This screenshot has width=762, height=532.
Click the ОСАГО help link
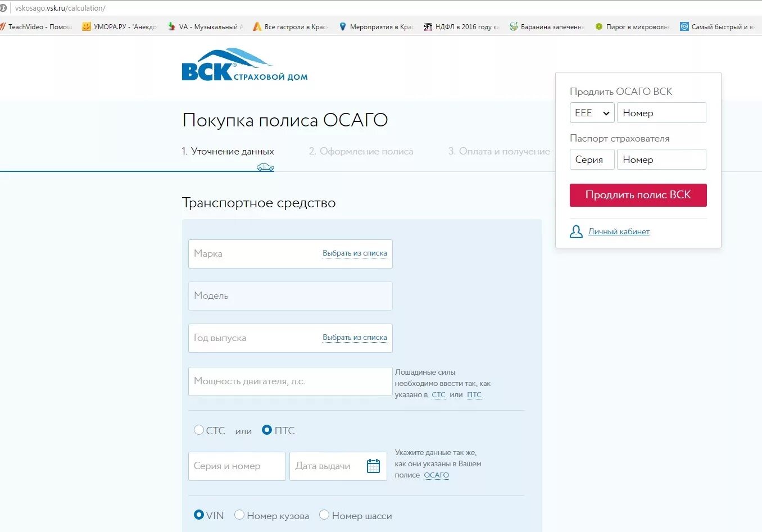point(437,475)
